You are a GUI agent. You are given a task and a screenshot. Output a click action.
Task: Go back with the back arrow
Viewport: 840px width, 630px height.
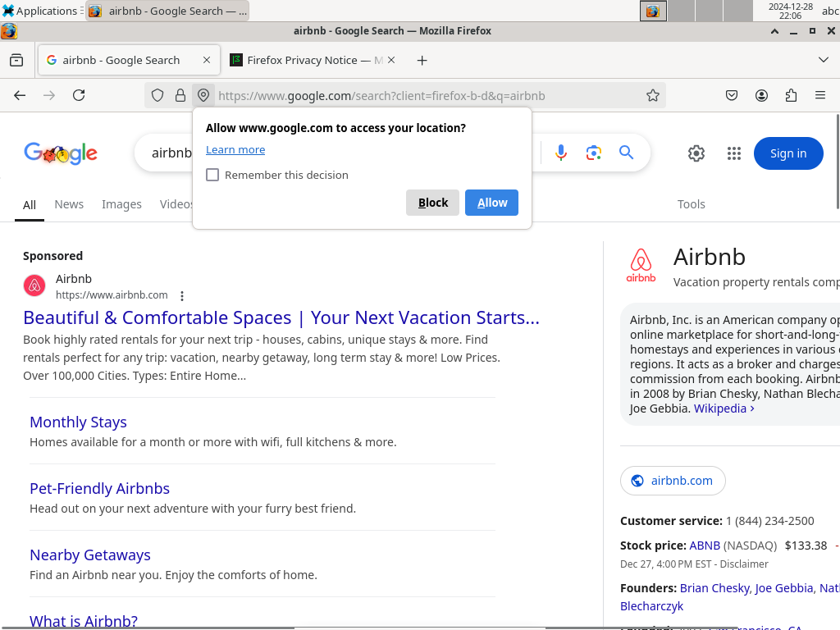tap(20, 95)
